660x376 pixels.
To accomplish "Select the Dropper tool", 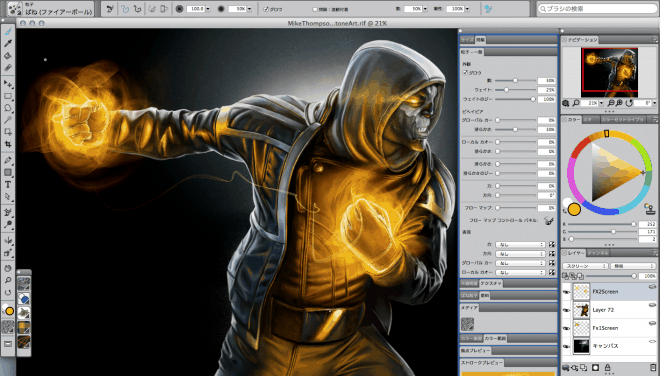I will pos(8,43).
